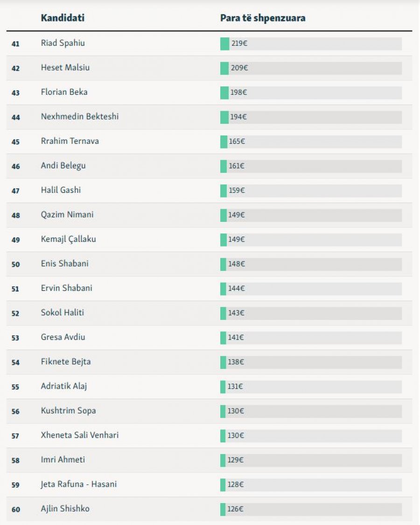
Task: Click the green bar beside Fiknete Bejta
Action: (x=223, y=362)
